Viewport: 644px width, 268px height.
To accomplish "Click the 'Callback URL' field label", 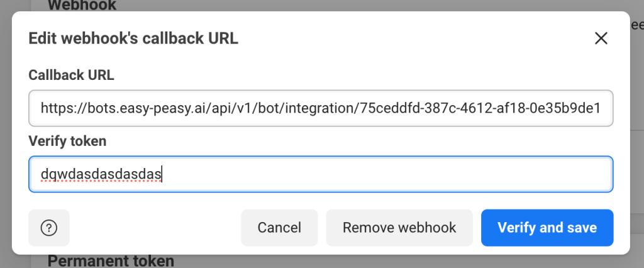I will click(71, 75).
